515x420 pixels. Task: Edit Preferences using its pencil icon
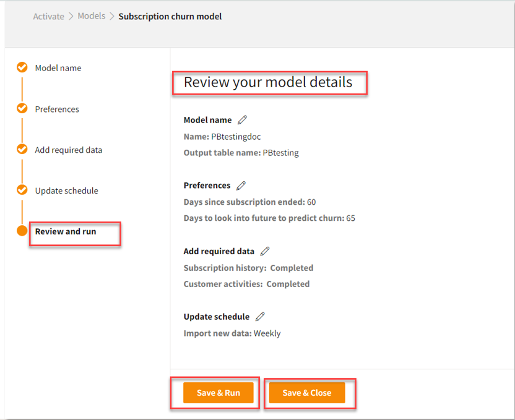pyautogui.click(x=241, y=186)
